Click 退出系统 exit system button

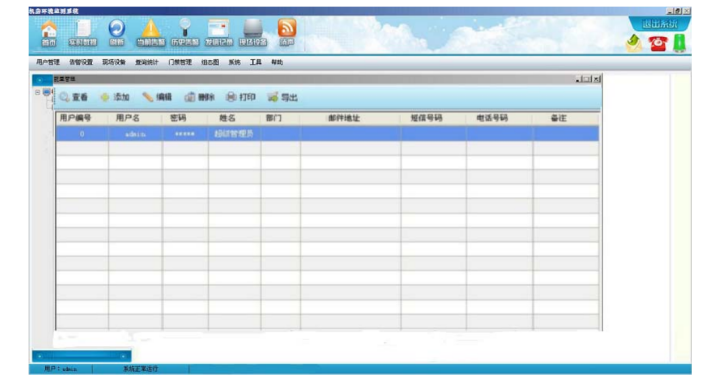pyautogui.click(x=659, y=24)
